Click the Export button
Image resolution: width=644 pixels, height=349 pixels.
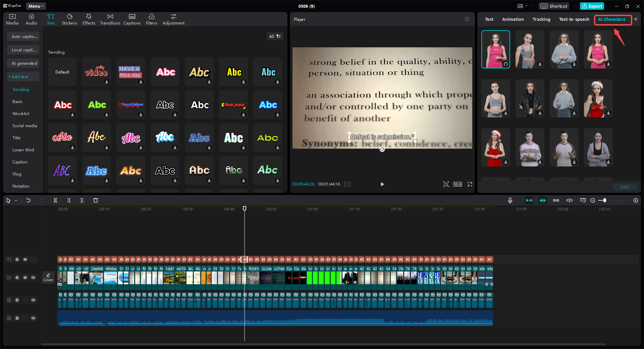pyautogui.click(x=592, y=6)
